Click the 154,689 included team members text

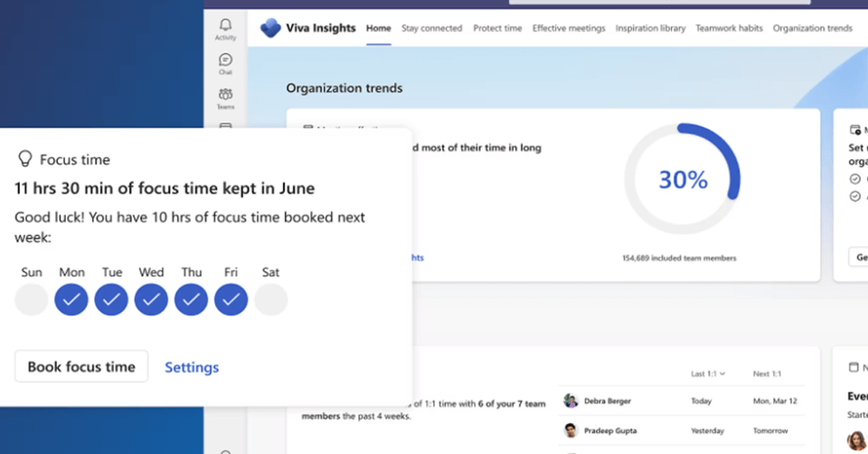click(x=679, y=258)
